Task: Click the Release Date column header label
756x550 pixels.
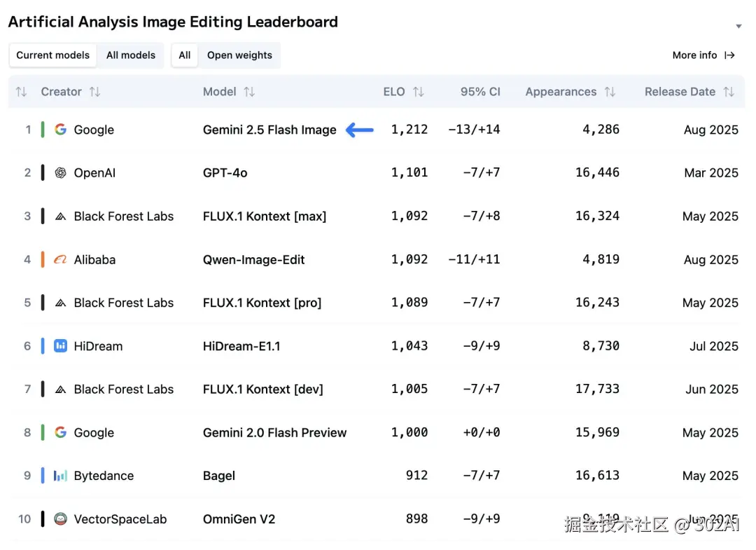Action: pyautogui.click(x=680, y=92)
